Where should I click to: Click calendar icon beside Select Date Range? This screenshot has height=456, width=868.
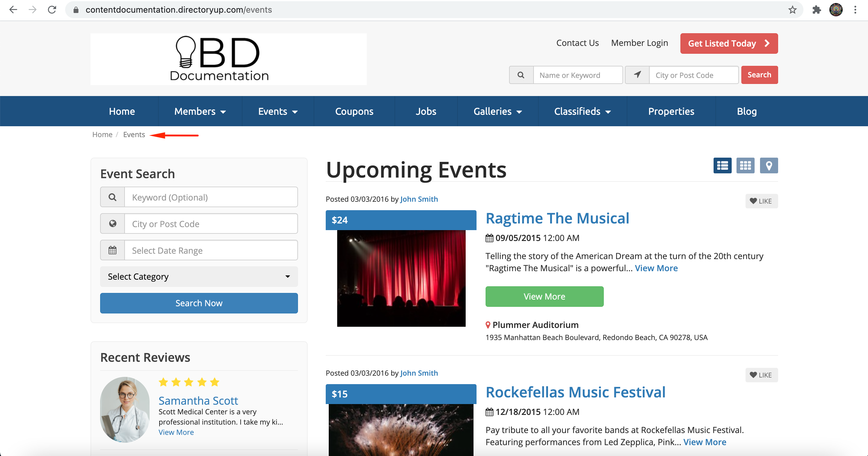click(112, 250)
